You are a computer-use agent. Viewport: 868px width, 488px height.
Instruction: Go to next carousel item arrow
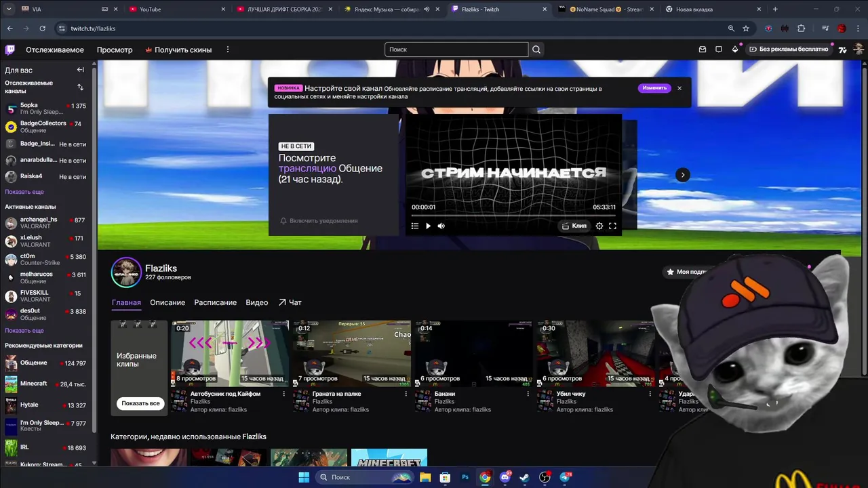(683, 175)
